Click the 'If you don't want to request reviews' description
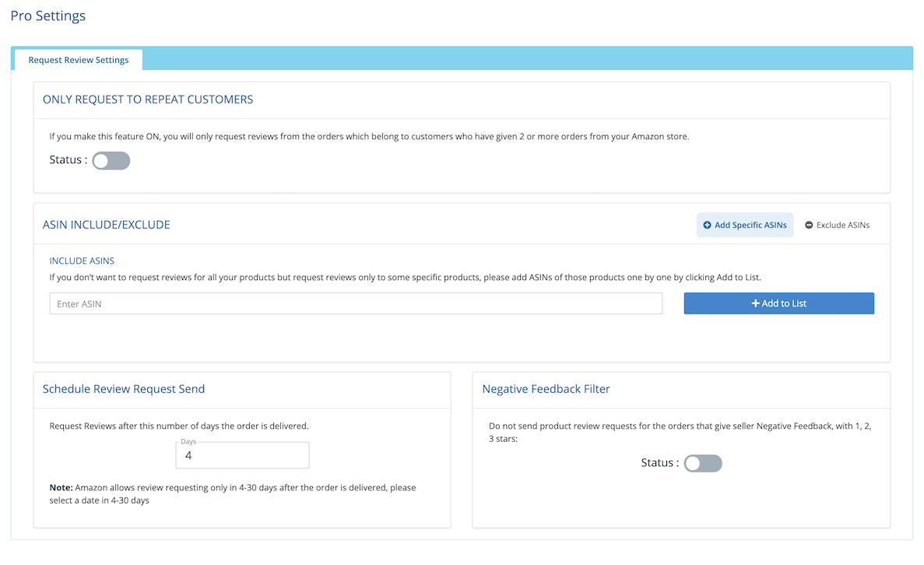 405,277
